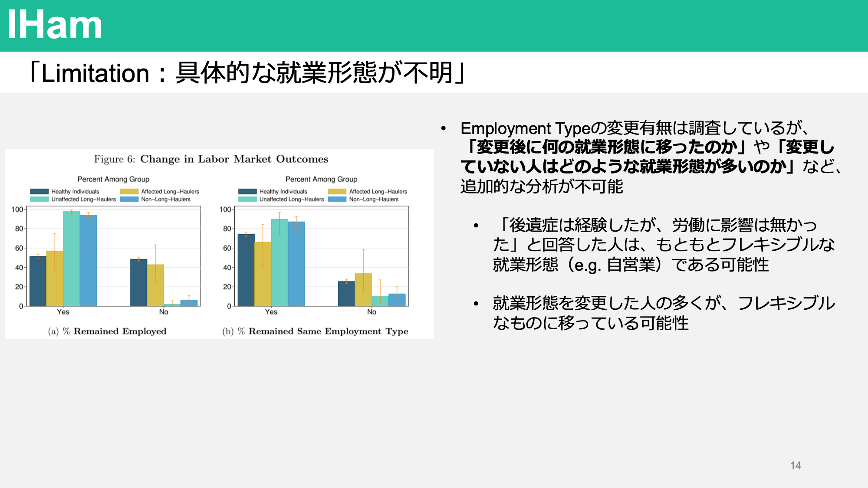Click the IHam header title
The height and width of the screenshot is (488, 868).
(x=55, y=25)
